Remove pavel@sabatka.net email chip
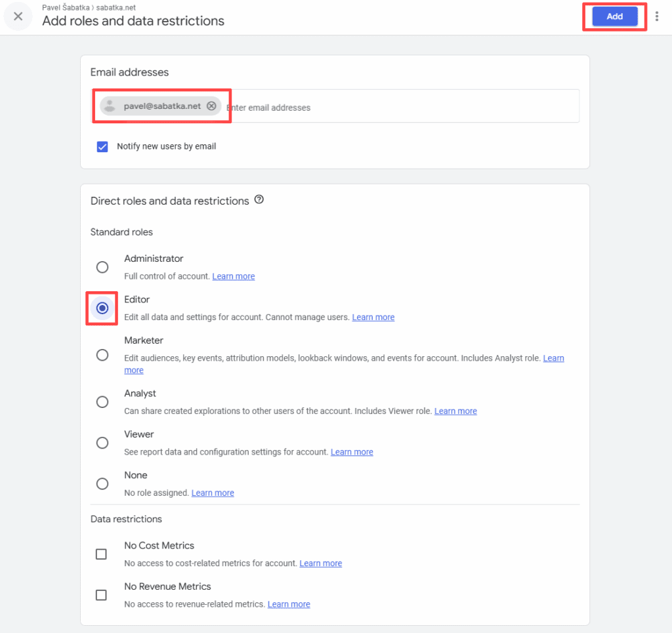 tap(211, 106)
